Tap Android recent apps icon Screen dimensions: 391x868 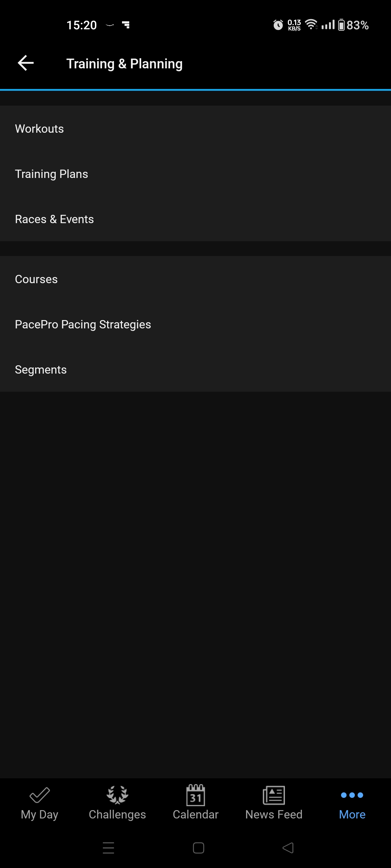click(x=108, y=848)
